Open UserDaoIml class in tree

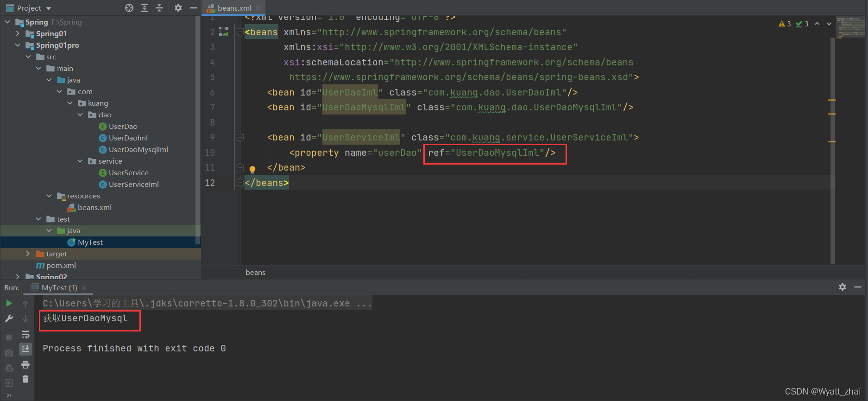coord(128,138)
